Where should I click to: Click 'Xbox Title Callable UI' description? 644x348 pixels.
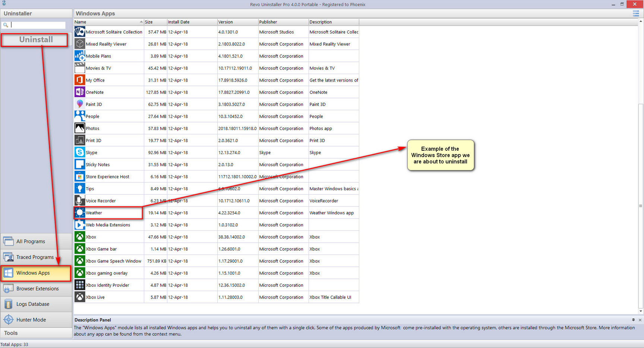pos(330,297)
